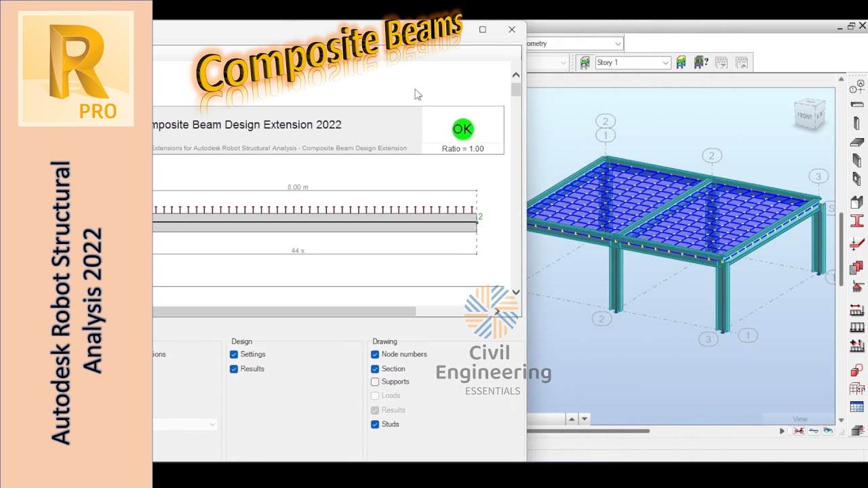Image resolution: width=868 pixels, height=488 pixels.
Task: Click the load types icon with red arrow
Action: [857, 310]
